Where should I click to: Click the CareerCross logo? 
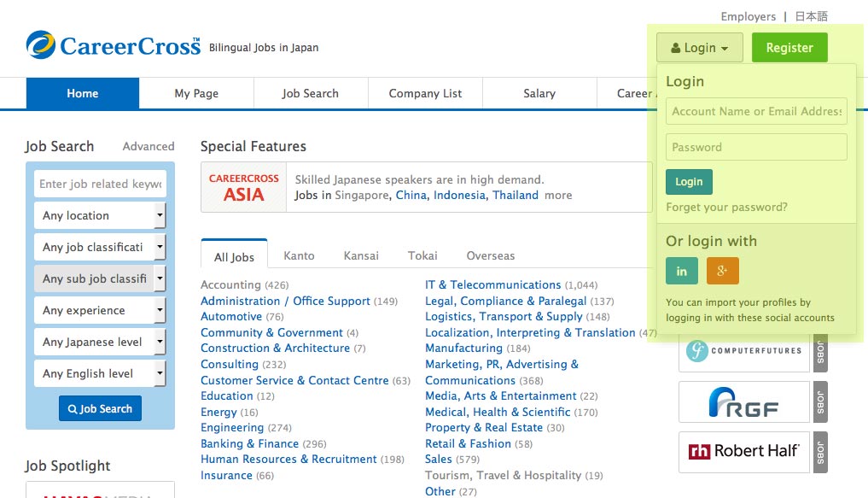[x=114, y=45]
